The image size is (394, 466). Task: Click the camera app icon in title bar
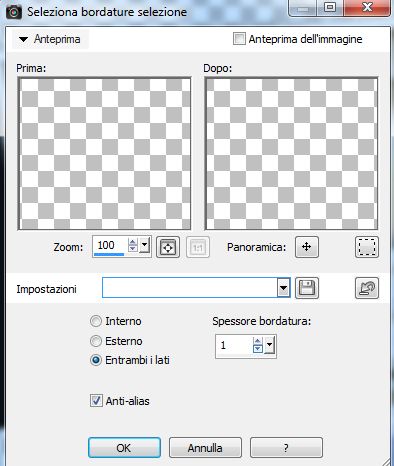click(x=14, y=12)
